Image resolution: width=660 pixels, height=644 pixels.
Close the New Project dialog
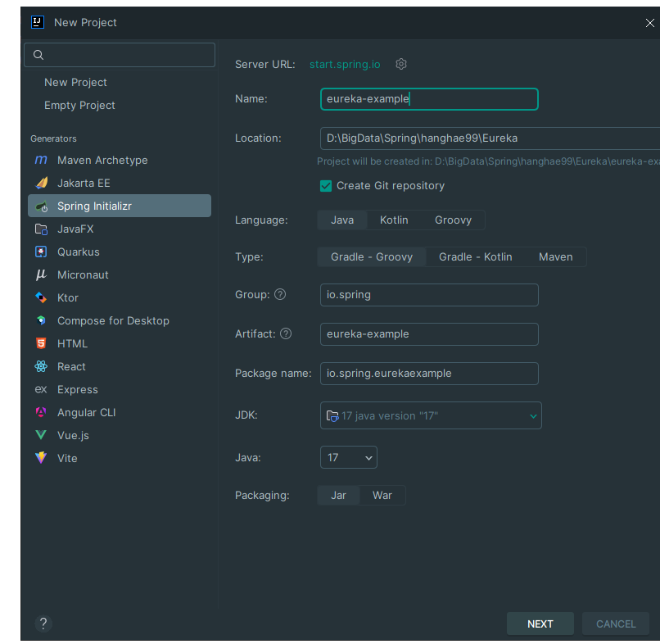[650, 23]
